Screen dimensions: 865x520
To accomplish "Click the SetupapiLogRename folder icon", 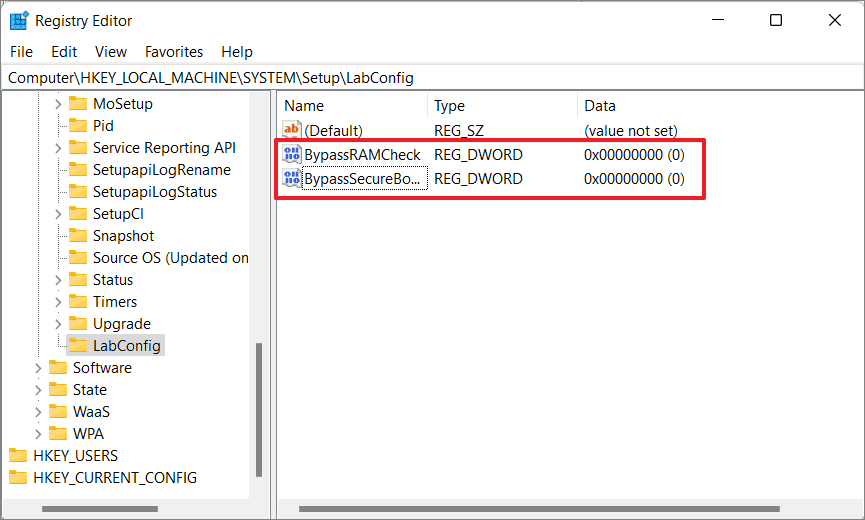I will click(78, 170).
